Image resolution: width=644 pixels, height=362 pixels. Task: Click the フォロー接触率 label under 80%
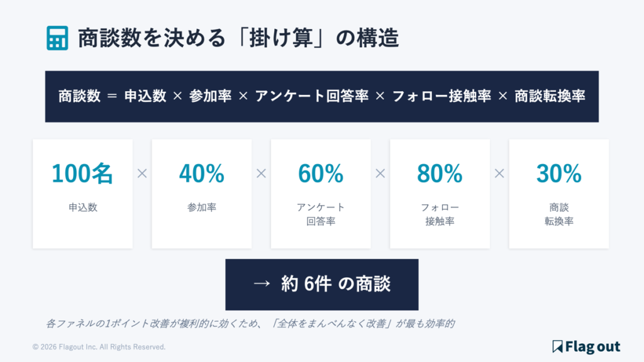[x=440, y=214]
